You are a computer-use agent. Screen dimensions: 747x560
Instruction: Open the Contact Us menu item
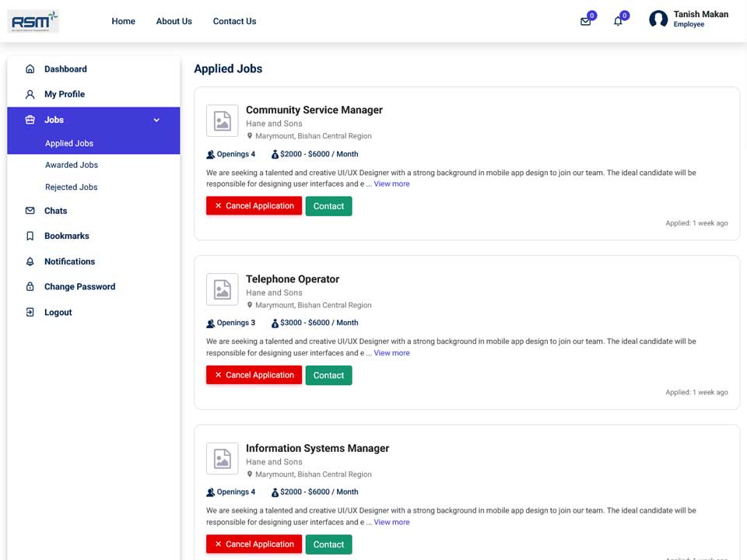tap(234, 22)
